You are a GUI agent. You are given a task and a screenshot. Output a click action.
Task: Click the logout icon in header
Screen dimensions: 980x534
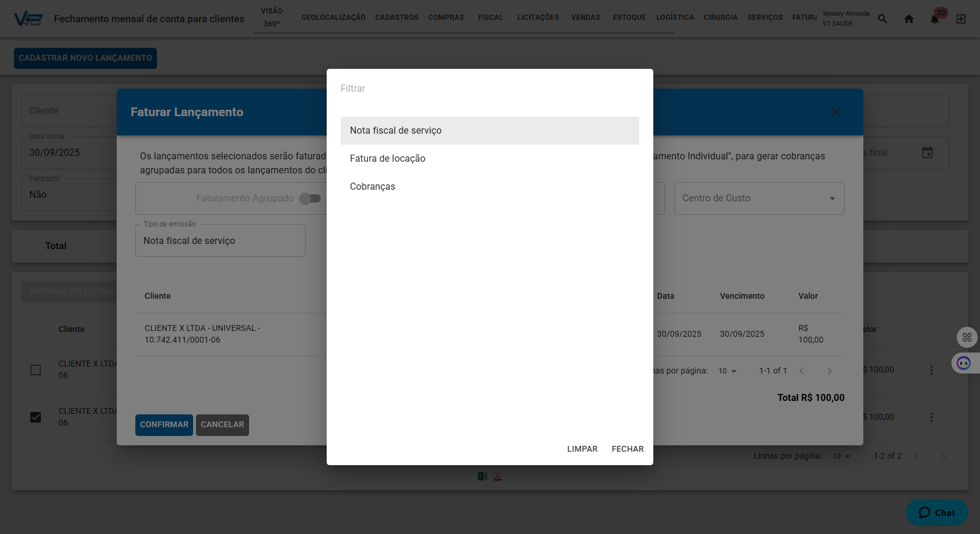(x=961, y=19)
